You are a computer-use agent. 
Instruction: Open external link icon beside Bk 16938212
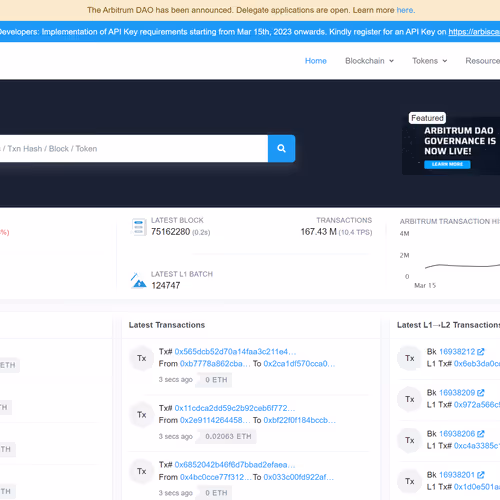(x=480, y=352)
